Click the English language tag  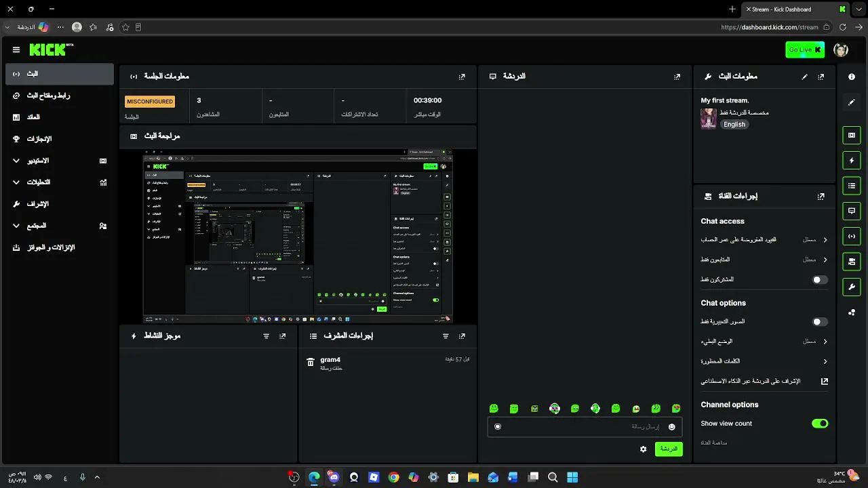(x=734, y=125)
